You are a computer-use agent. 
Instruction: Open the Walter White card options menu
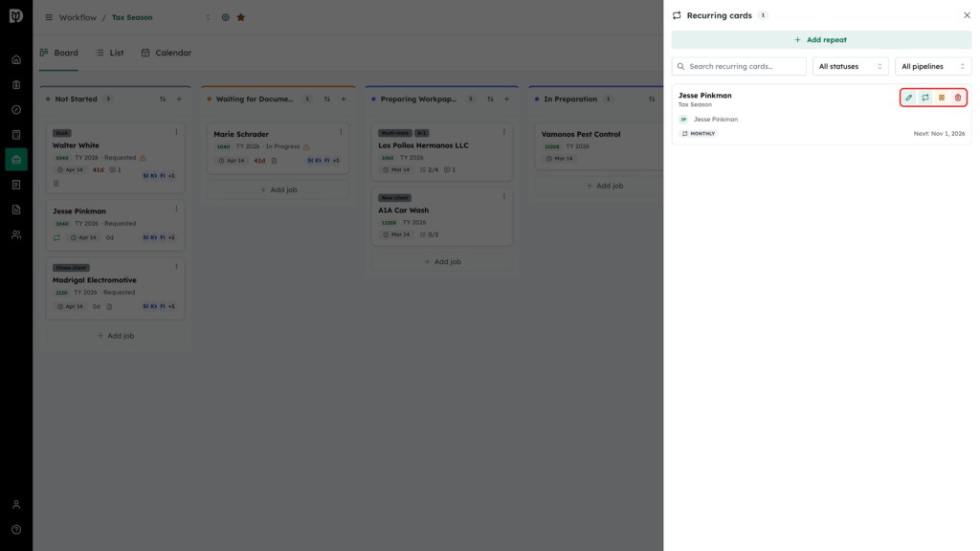[x=176, y=132]
